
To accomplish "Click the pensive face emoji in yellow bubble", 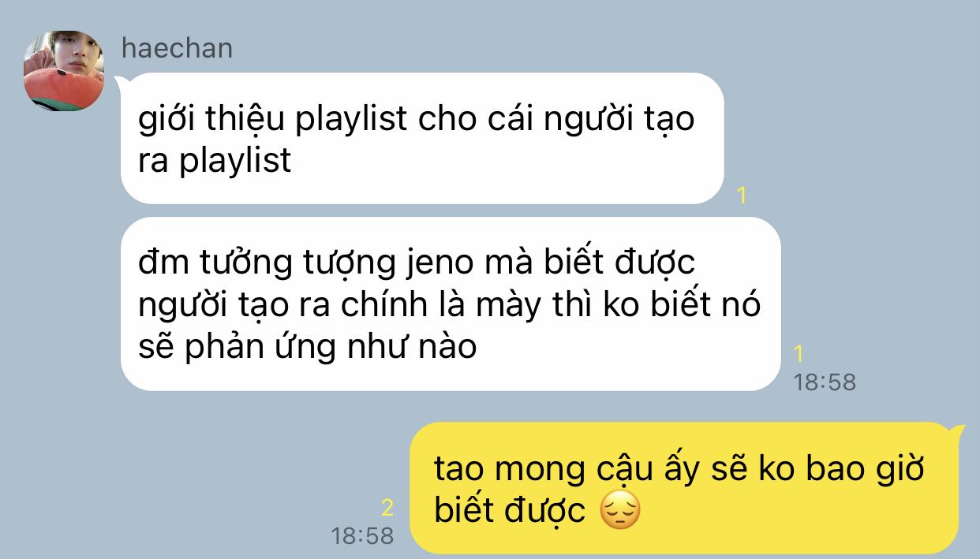I will click(x=620, y=512).
